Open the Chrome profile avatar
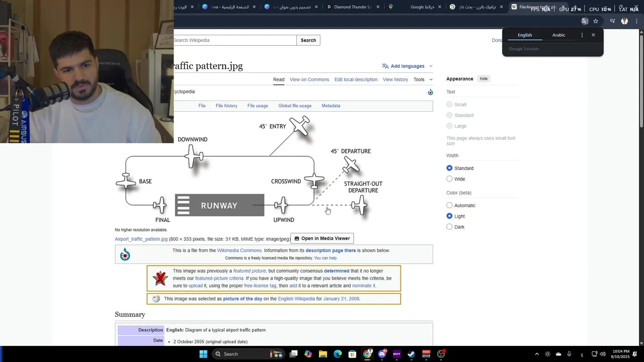Screen dimensions: 644x362 tap(624, 21)
